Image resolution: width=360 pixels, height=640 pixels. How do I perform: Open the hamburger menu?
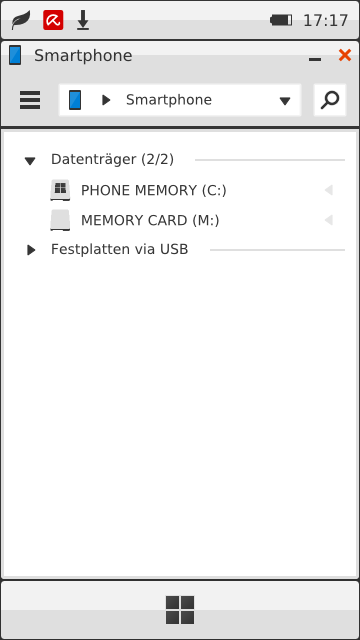point(30,100)
